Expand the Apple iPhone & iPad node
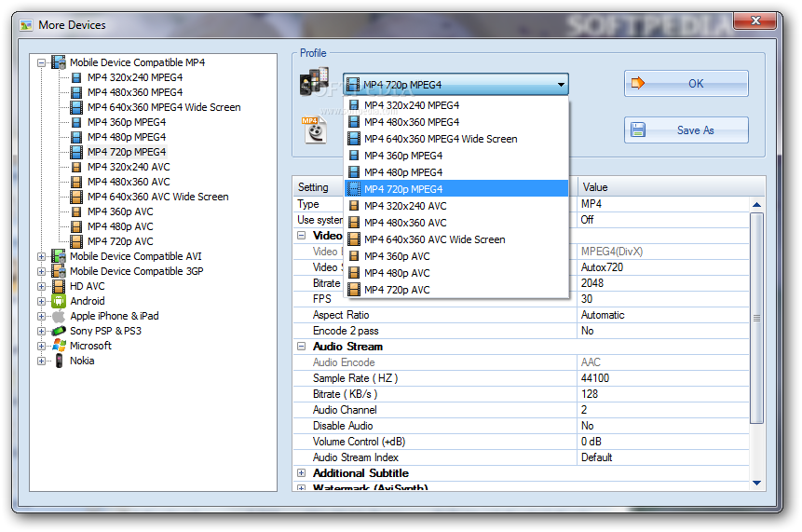The image size is (802, 532). [41, 316]
